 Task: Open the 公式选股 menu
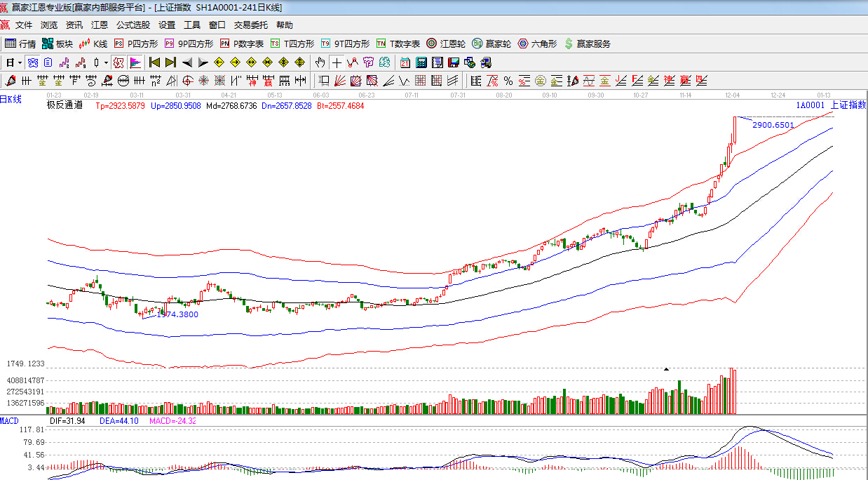tap(133, 25)
